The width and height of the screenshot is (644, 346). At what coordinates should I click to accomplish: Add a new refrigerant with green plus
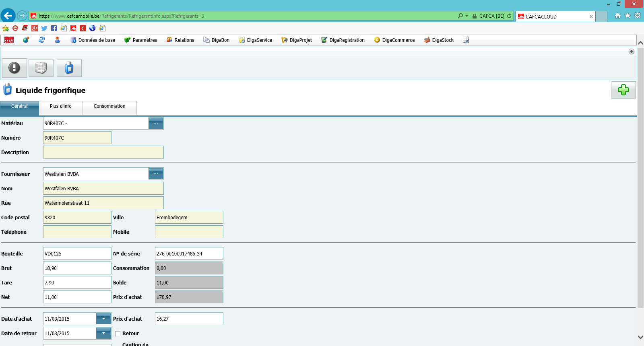pos(623,90)
